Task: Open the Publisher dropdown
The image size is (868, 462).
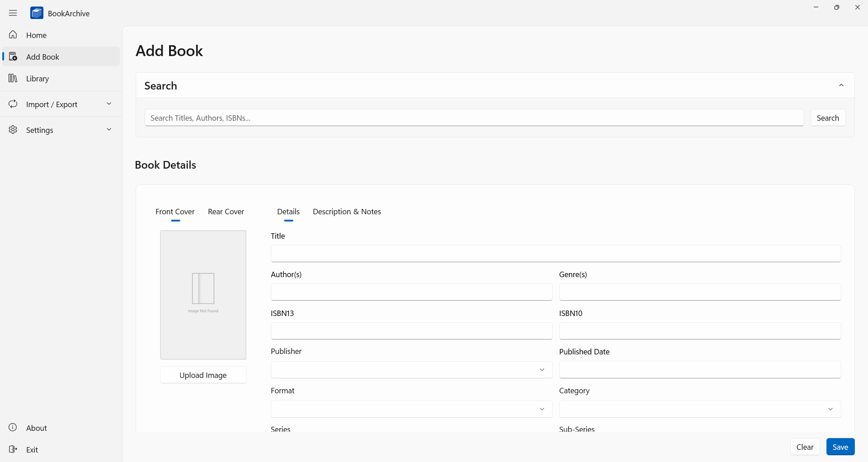Action: (542, 370)
